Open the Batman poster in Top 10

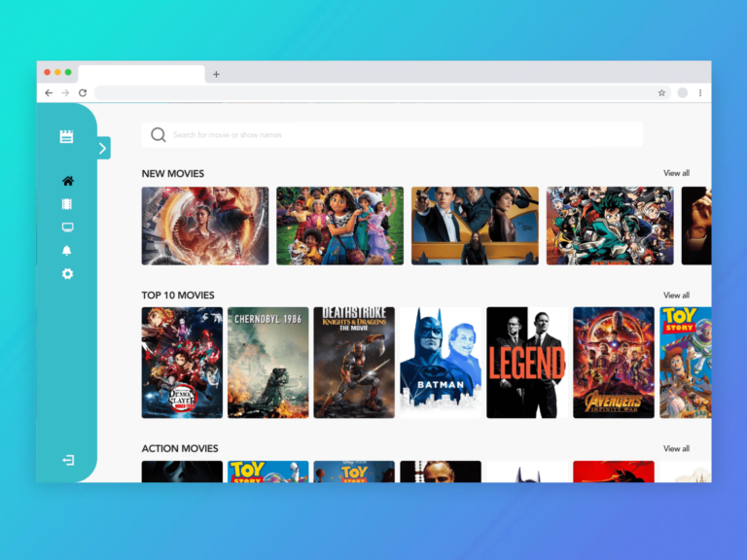click(441, 363)
